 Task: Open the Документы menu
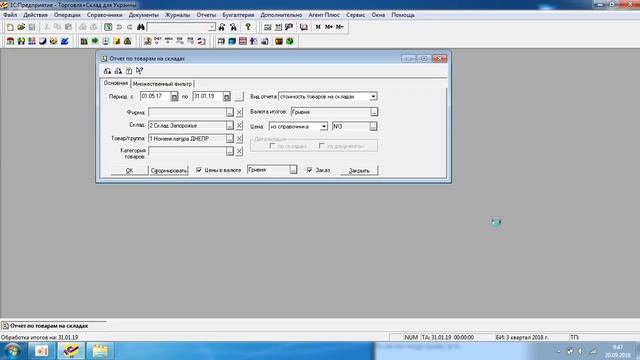point(143,15)
